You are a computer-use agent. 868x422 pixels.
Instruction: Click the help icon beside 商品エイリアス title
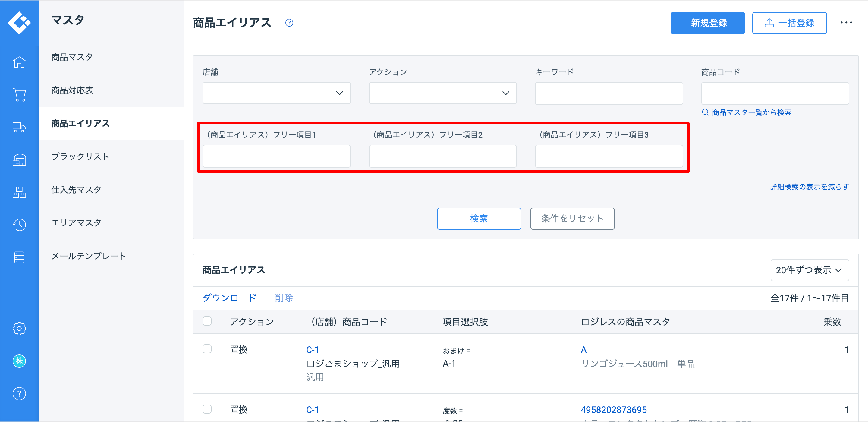click(289, 23)
